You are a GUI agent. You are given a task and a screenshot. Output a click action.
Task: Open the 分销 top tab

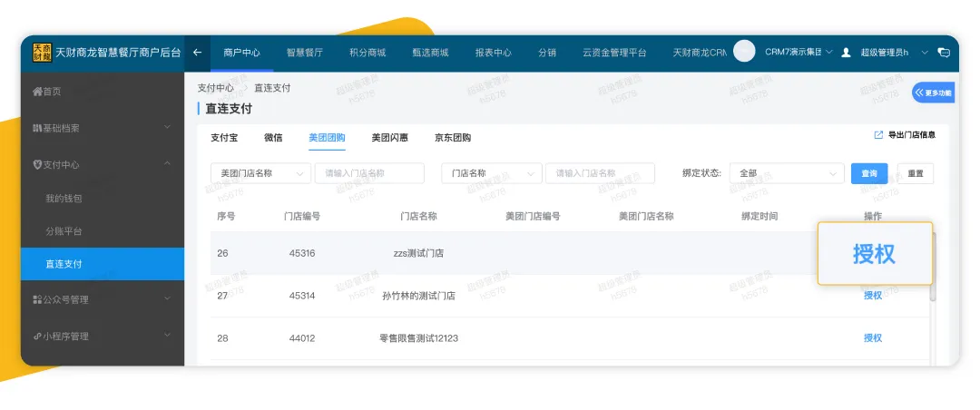(547, 53)
